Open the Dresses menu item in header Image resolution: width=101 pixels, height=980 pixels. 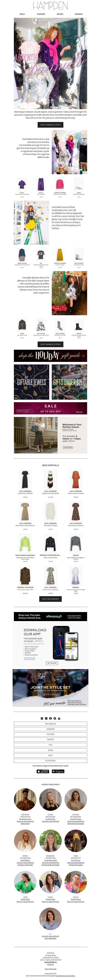coord(60,14)
